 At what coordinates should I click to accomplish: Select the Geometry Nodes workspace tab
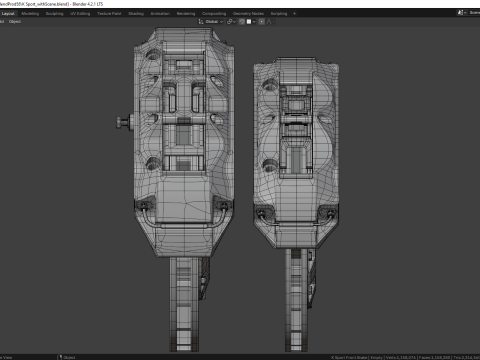click(x=248, y=14)
